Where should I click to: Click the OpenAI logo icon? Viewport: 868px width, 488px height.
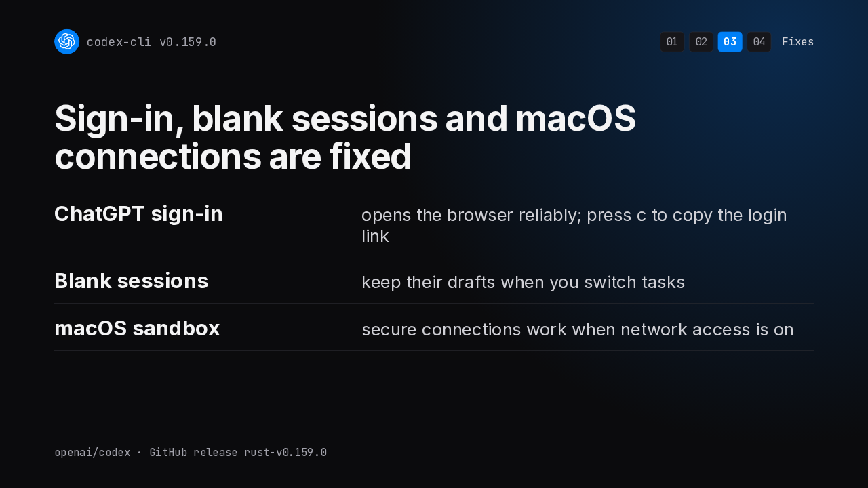[66, 41]
